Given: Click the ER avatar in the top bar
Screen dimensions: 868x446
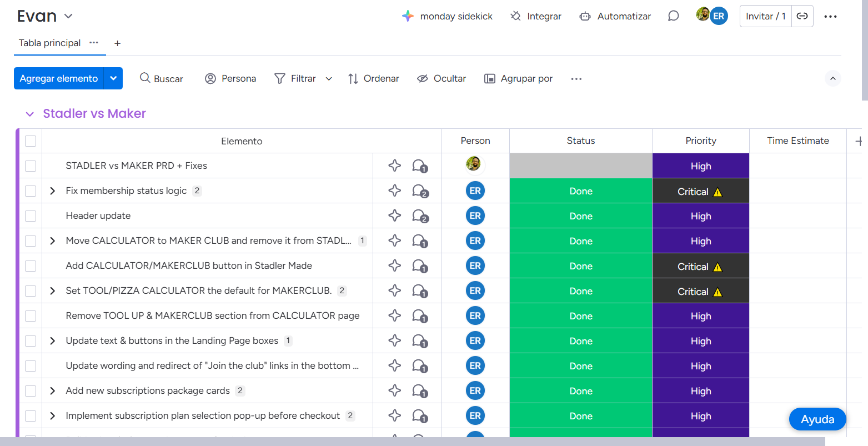Looking at the screenshot, I should point(719,16).
